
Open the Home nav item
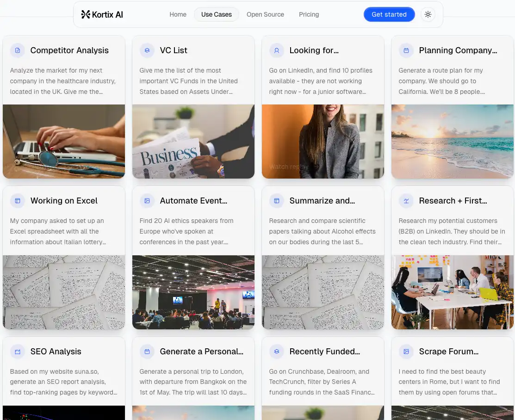tap(178, 14)
